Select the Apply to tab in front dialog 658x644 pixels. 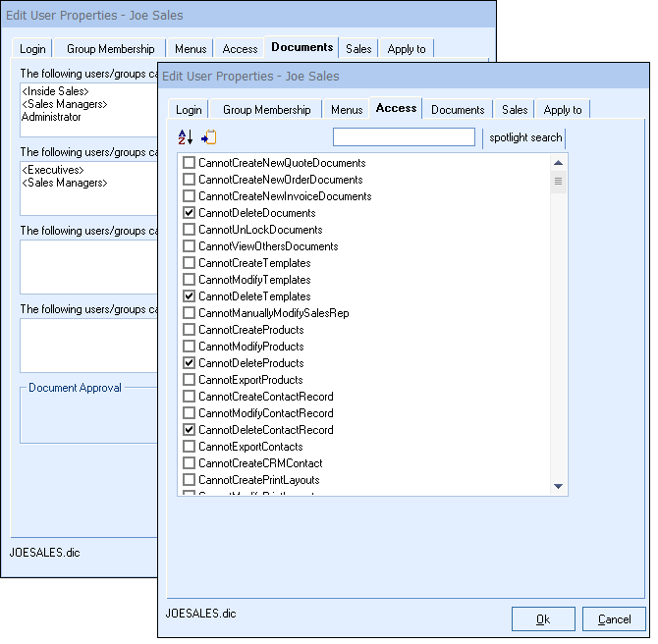pyautogui.click(x=563, y=110)
